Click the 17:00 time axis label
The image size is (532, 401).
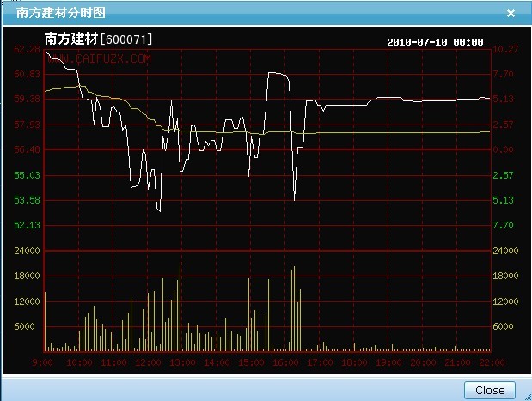(320, 362)
